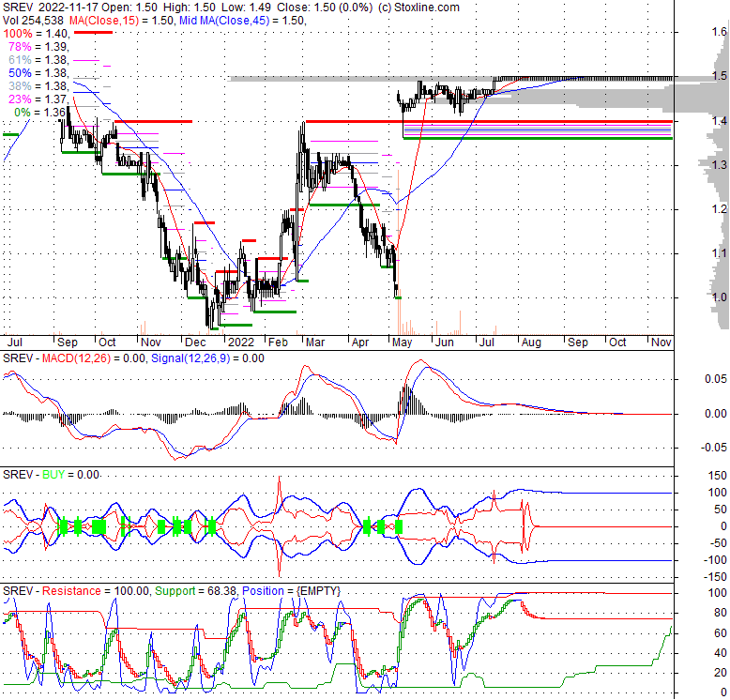
Task: Select the MA(Close,15) = 1.50 legend
Action: point(122,21)
